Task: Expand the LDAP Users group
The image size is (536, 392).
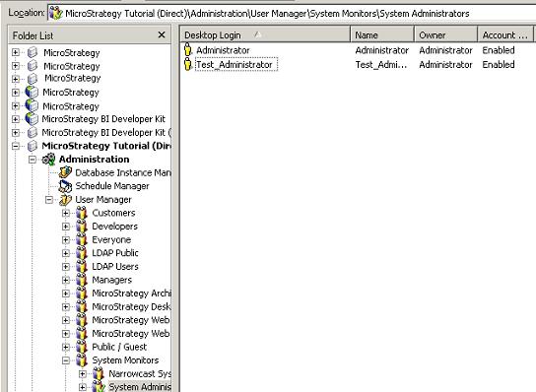Action: tap(66, 267)
